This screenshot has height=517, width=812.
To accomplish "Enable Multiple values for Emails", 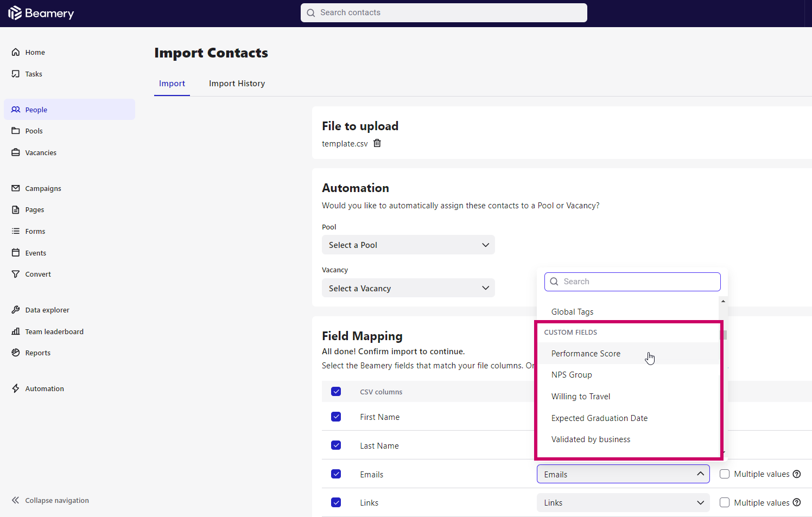I will point(725,474).
